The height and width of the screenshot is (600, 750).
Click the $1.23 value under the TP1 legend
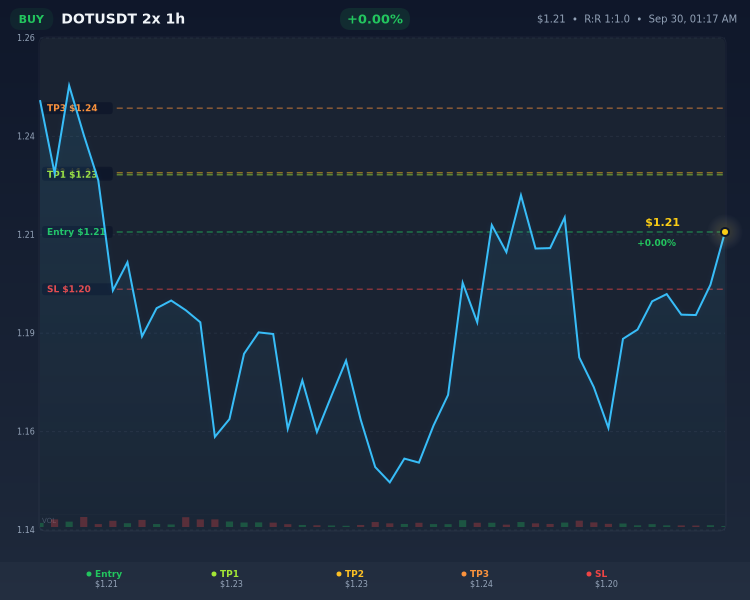click(232, 584)
